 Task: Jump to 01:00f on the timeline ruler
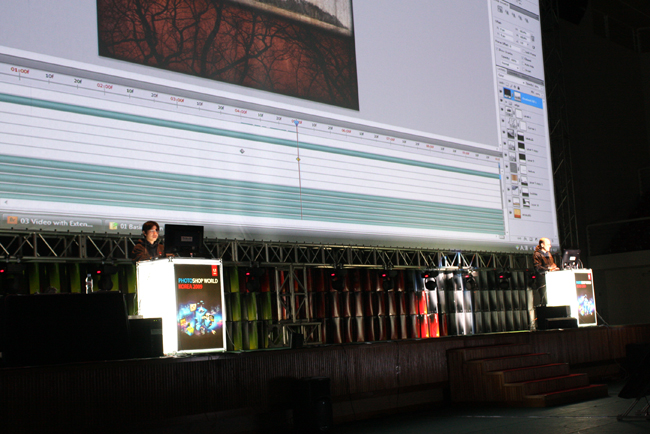[x=20, y=71]
